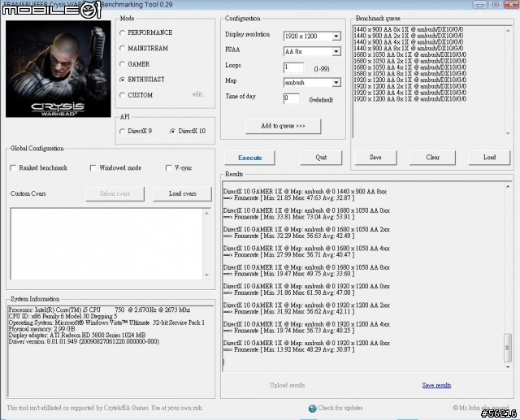Select queue entry 1920 x 1200 AA 8x
This screenshot has height=420, width=520.
(409, 99)
